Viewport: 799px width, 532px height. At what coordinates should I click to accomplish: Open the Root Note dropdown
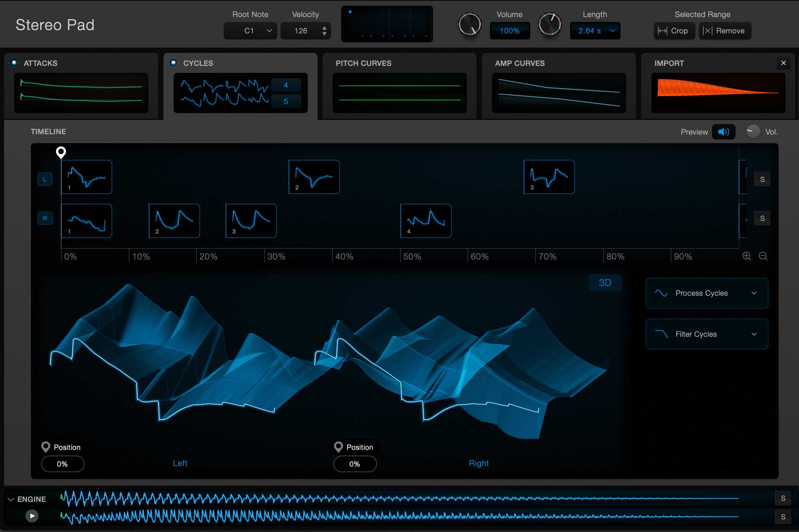click(250, 31)
